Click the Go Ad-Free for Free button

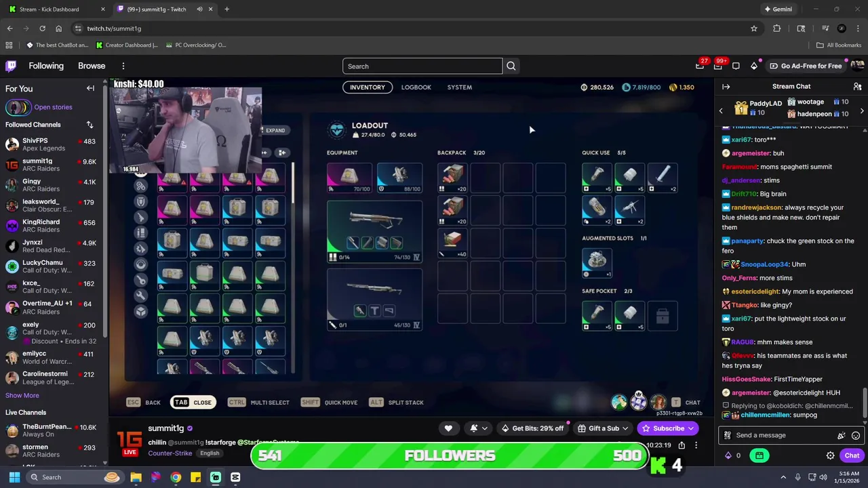806,66
